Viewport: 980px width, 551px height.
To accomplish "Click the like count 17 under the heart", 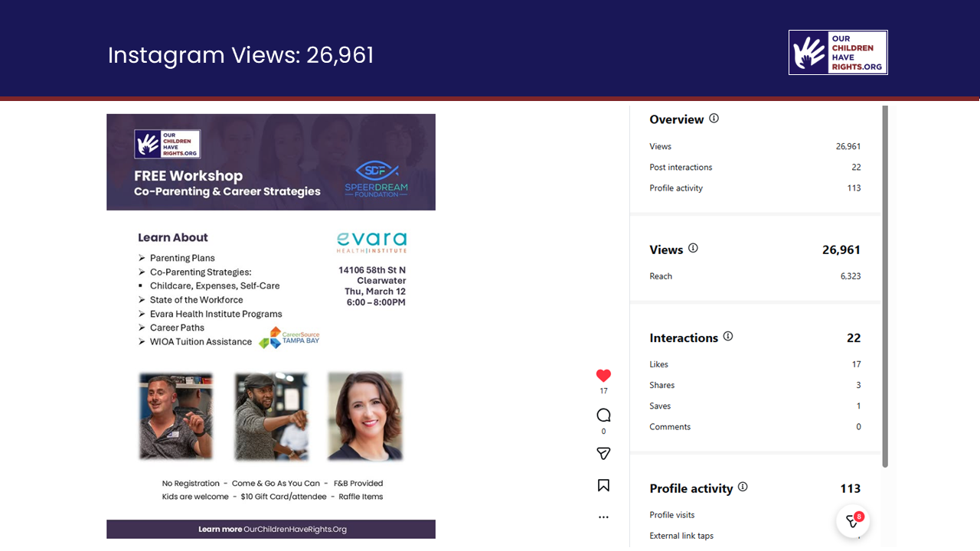I will (x=603, y=391).
